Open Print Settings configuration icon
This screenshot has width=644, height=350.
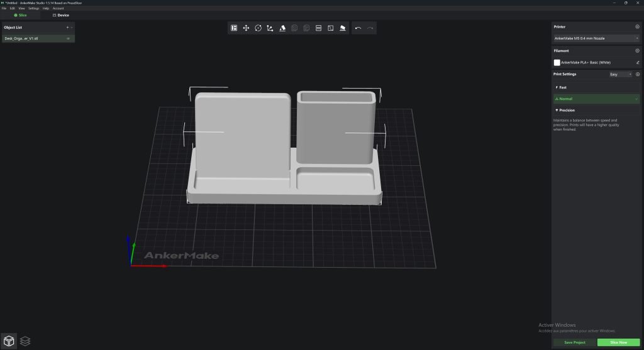click(x=638, y=74)
